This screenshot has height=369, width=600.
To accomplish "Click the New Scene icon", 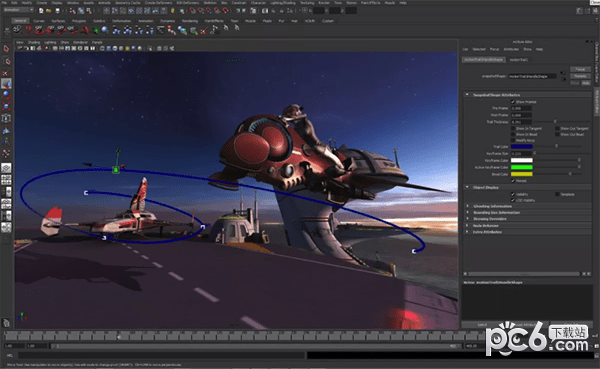I will pyautogui.click(x=41, y=11).
